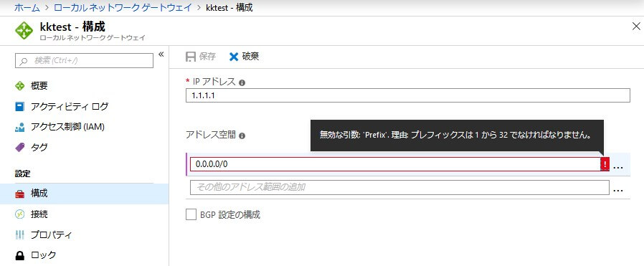
Task: Click the magnifier icon in search box
Action: pos(24,61)
